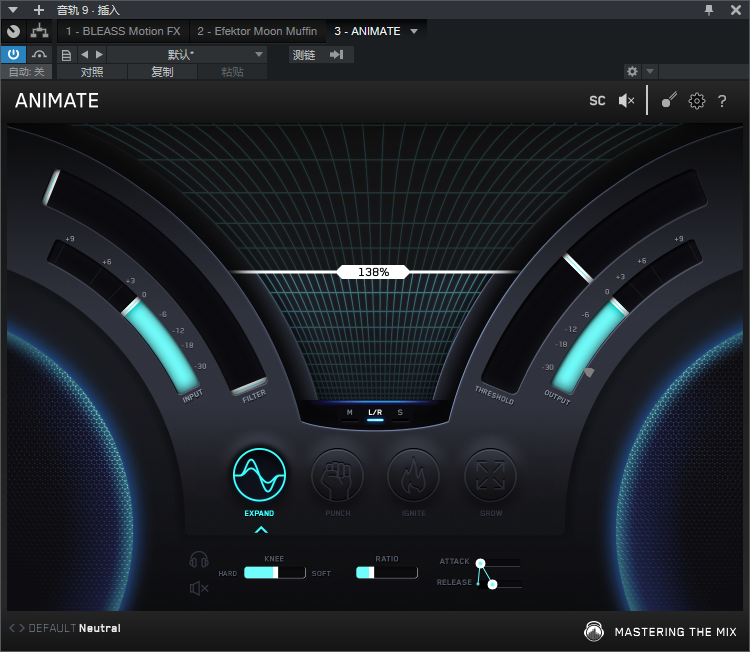Switch to 2 - Efektor Moon Muffin tab
Viewport: 750px width, 652px height.
257,32
